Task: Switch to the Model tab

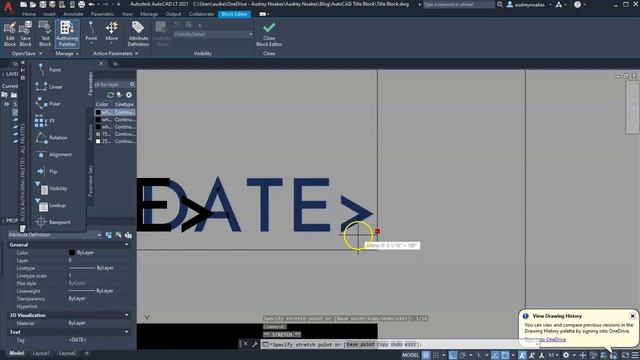Action: (x=17, y=353)
